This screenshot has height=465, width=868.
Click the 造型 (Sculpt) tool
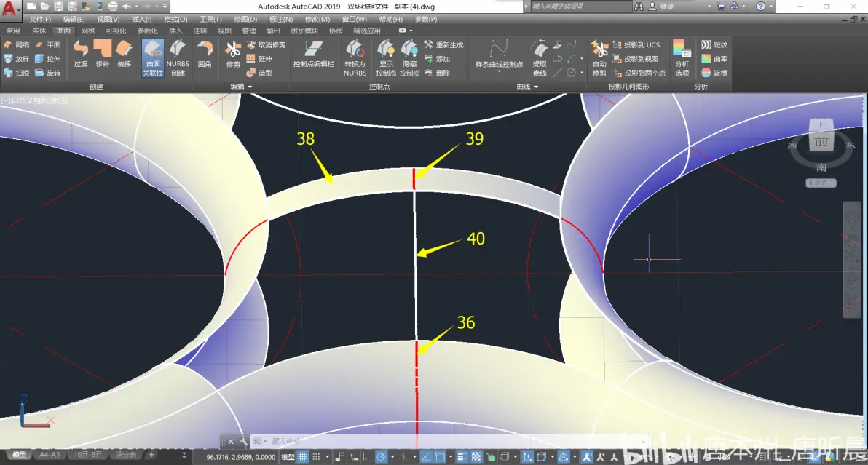260,73
